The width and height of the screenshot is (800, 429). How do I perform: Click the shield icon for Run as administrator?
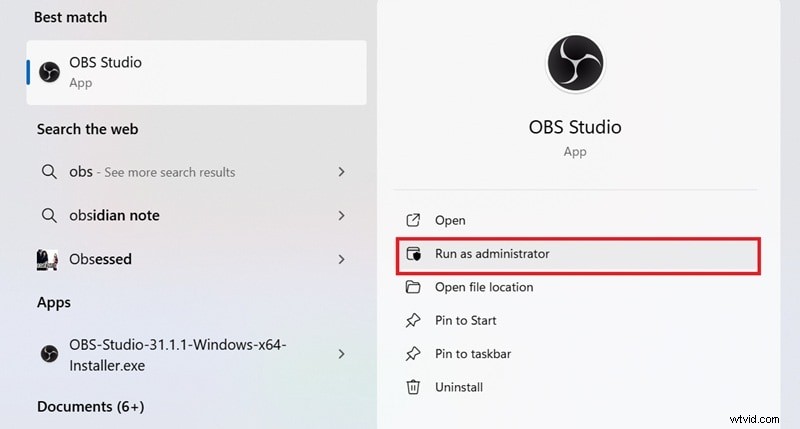[x=413, y=254]
